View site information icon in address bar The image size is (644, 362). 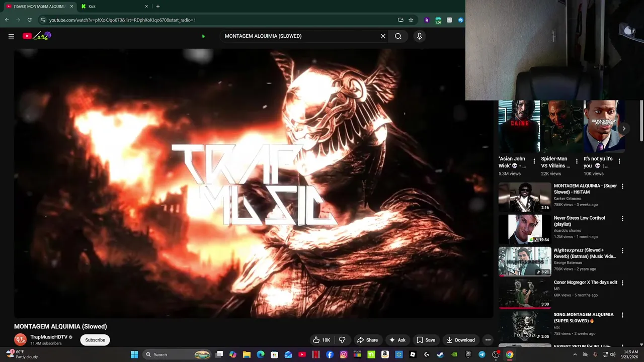43,20
